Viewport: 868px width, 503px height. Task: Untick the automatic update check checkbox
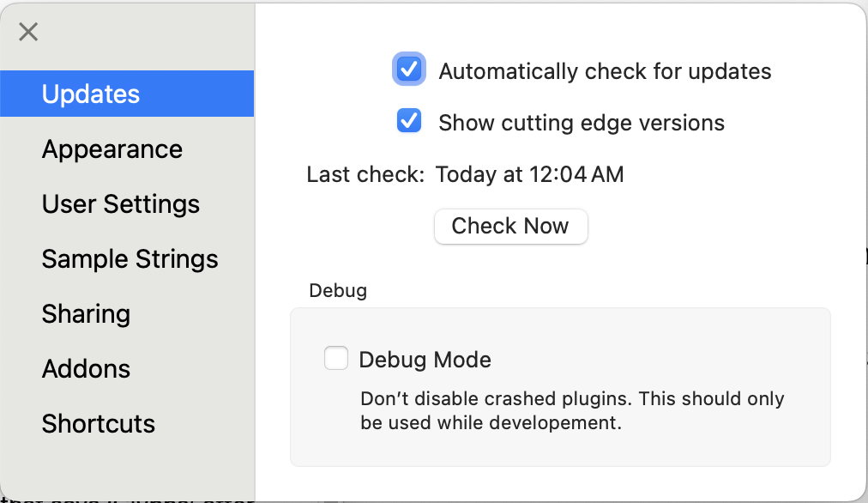409,70
